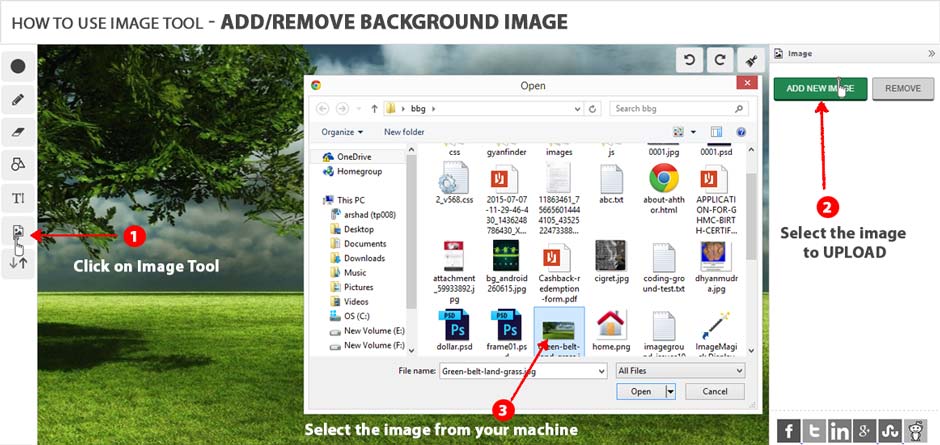Redo action on canvas
Image resolution: width=940 pixels, height=445 pixels.
[x=721, y=60]
